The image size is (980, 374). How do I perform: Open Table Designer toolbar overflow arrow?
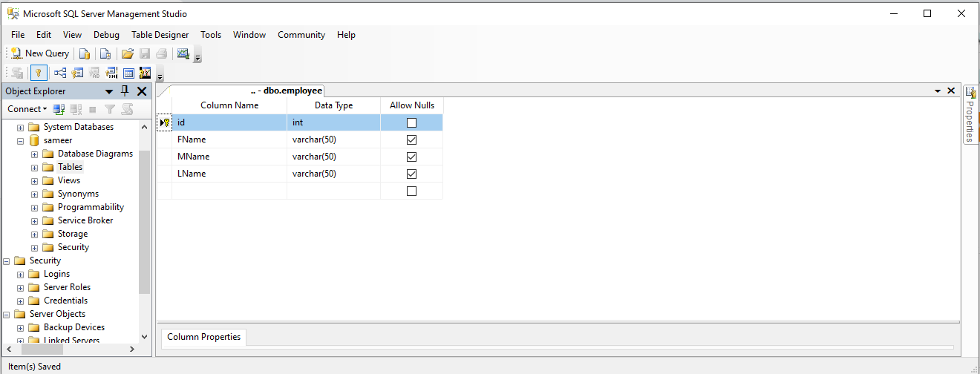(160, 74)
